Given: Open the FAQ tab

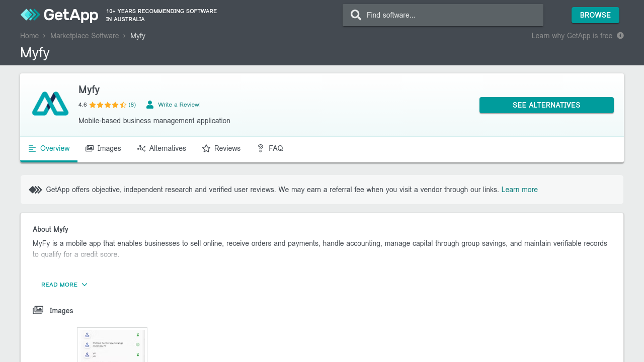Looking at the screenshot, I should pos(270,148).
